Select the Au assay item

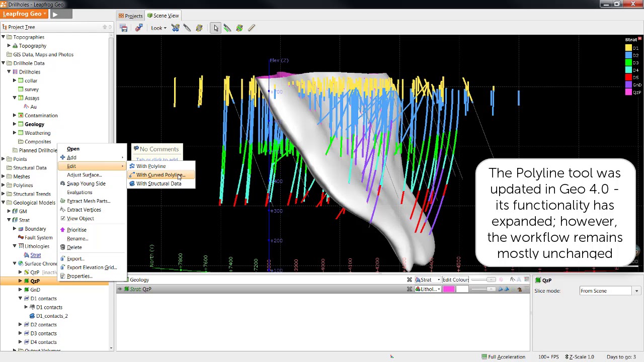(33, 107)
